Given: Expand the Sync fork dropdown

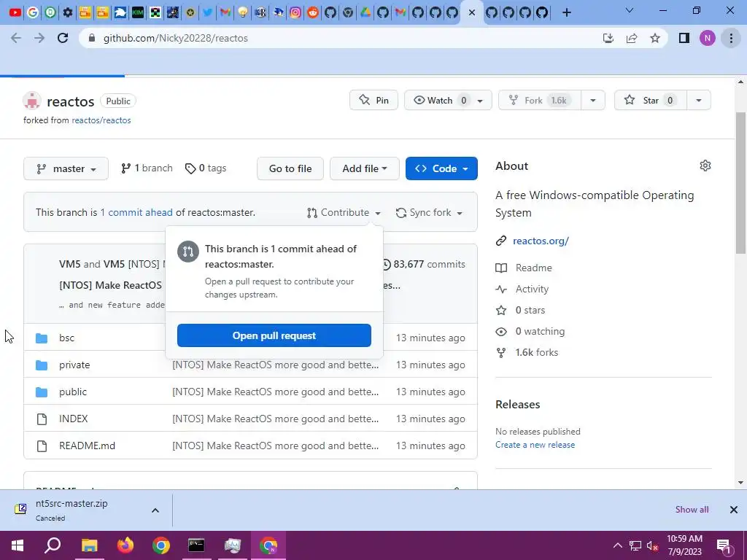Looking at the screenshot, I should 429,212.
